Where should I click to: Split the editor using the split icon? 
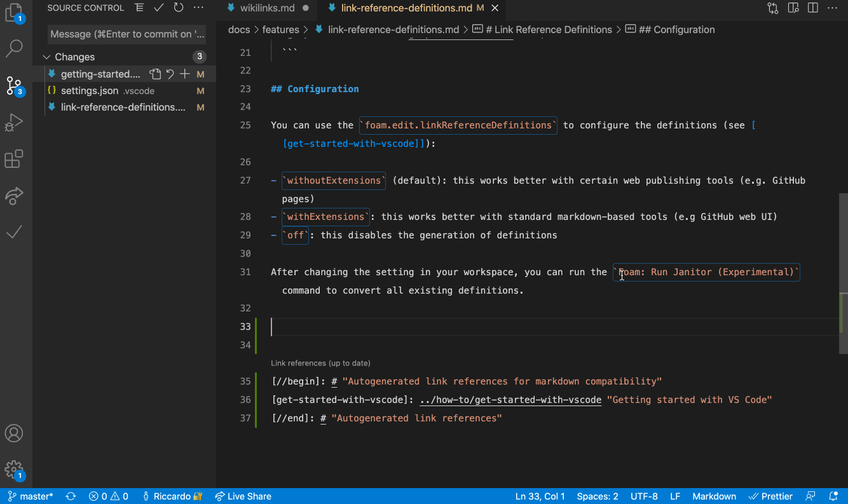coord(813,7)
